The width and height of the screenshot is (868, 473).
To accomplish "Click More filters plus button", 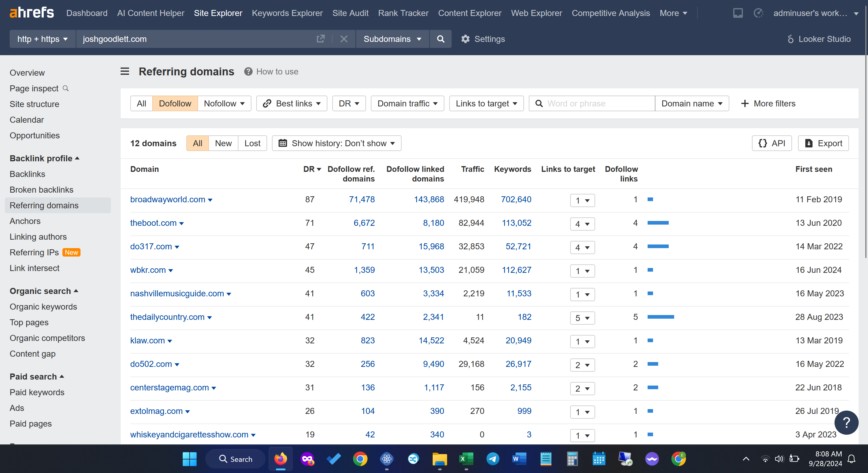I will coord(768,103).
